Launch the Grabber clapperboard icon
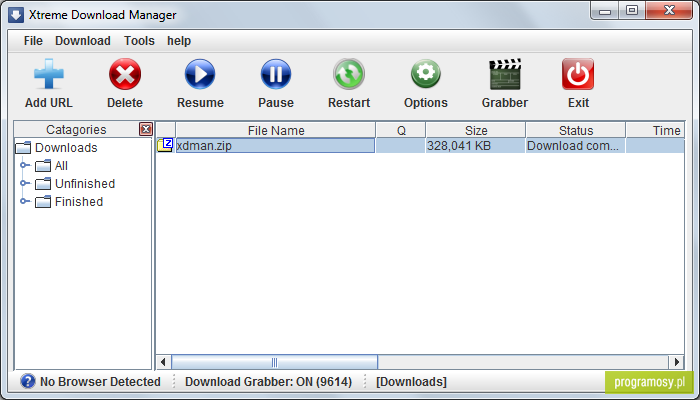 click(505, 74)
